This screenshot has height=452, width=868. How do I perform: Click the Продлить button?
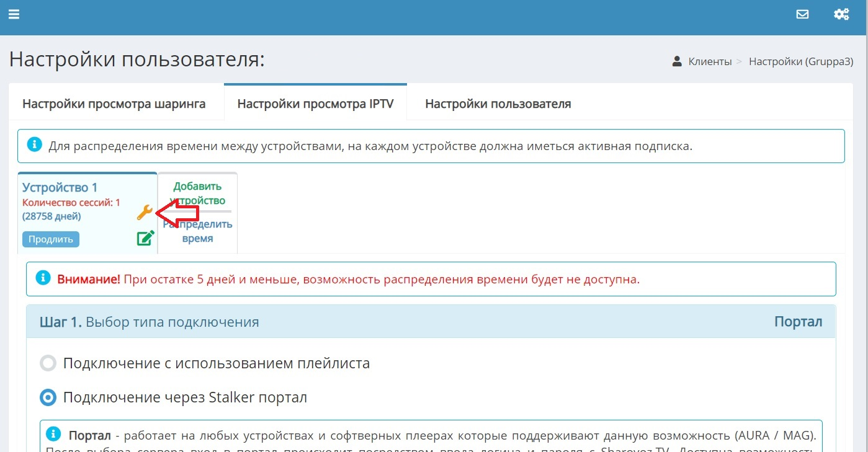point(51,239)
